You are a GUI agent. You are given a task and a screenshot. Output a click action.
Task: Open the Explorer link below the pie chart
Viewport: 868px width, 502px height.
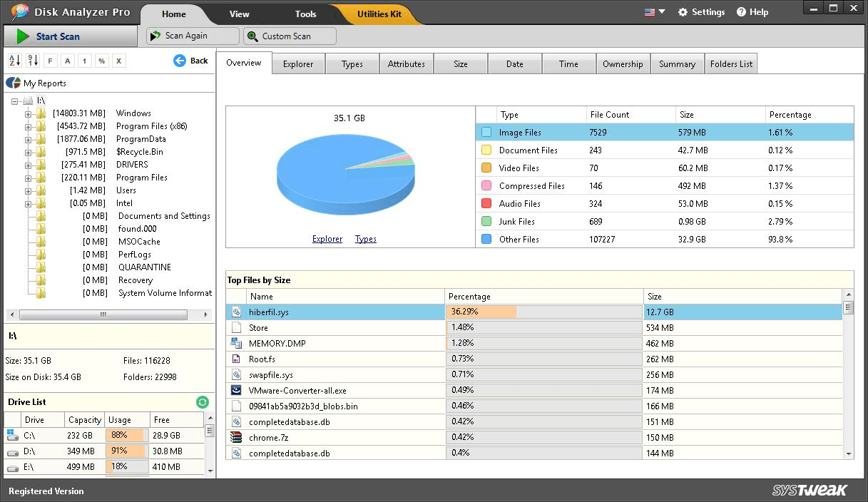pyautogui.click(x=327, y=239)
